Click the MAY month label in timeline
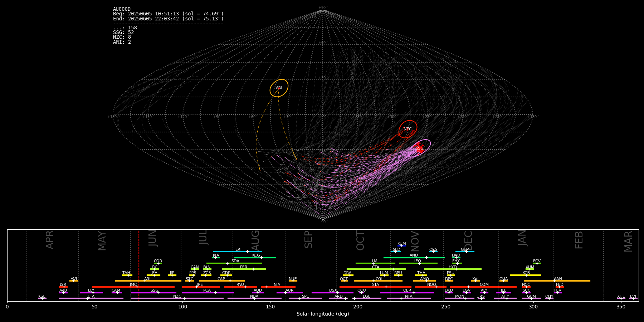 [102, 241]
